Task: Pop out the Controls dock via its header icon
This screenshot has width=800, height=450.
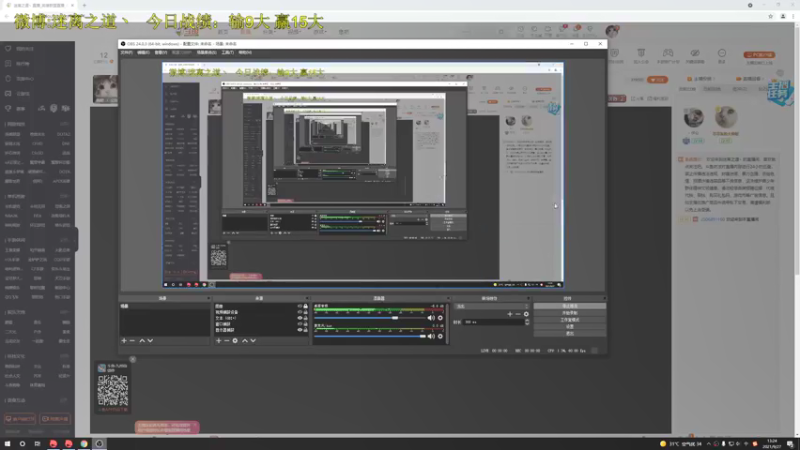Action: tap(604, 298)
